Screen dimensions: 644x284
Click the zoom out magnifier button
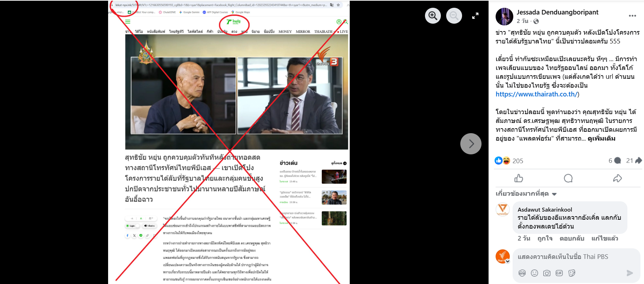click(454, 16)
